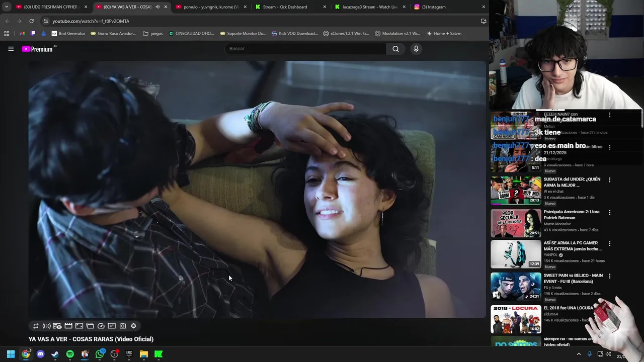The image size is (644, 362).
Task: Open Gorro Ruso Aviador bookmark
Action: (x=113, y=34)
